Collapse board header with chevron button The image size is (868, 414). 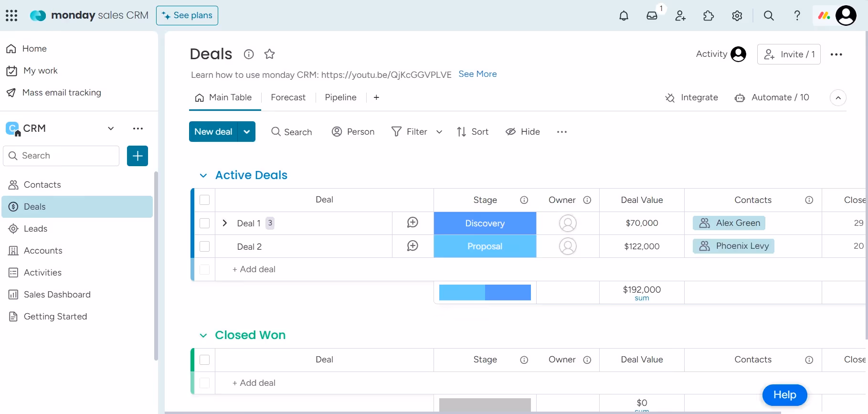click(x=838, y=98)
